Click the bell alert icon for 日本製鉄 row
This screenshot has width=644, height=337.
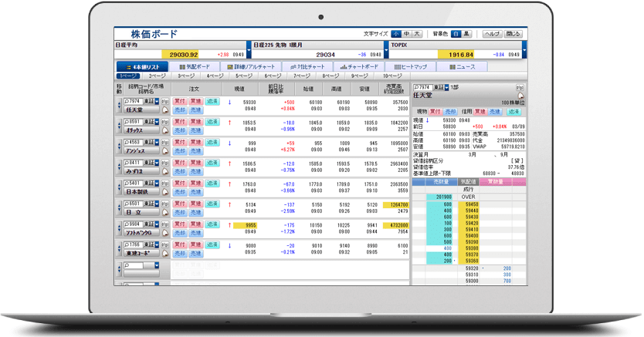click(165, 192)
